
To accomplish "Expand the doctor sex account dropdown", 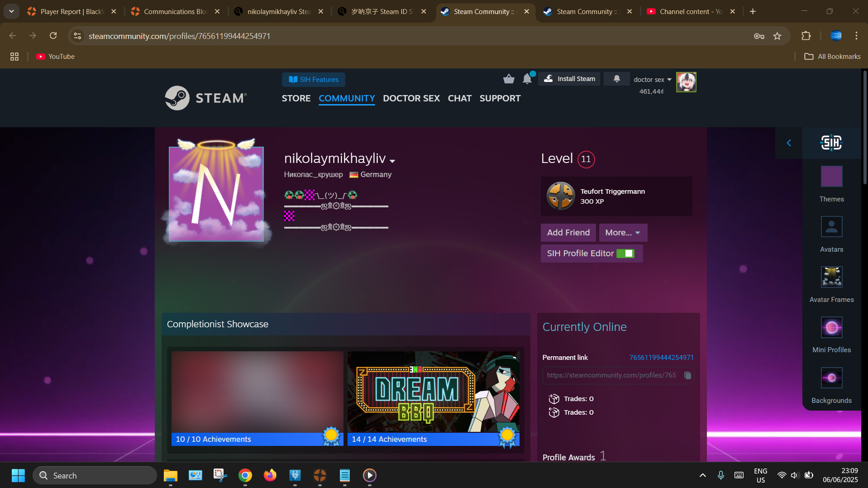I will pyautogui.click(x=652, y=80).
